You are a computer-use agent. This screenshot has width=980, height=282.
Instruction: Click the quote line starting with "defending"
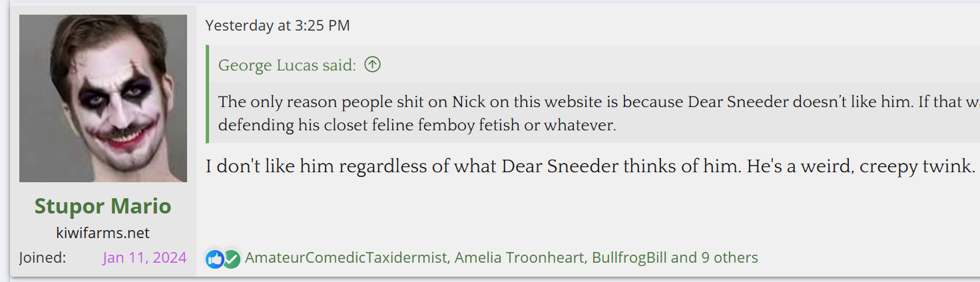[417, 125]
